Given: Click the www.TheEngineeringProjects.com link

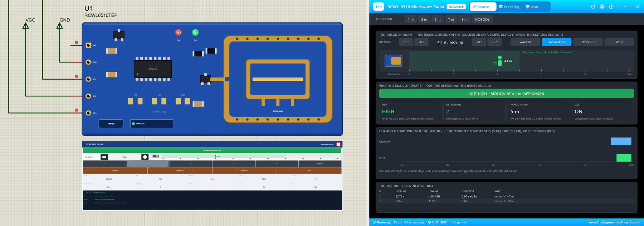Looking at the screenshot, I should (x=614, y=222).
